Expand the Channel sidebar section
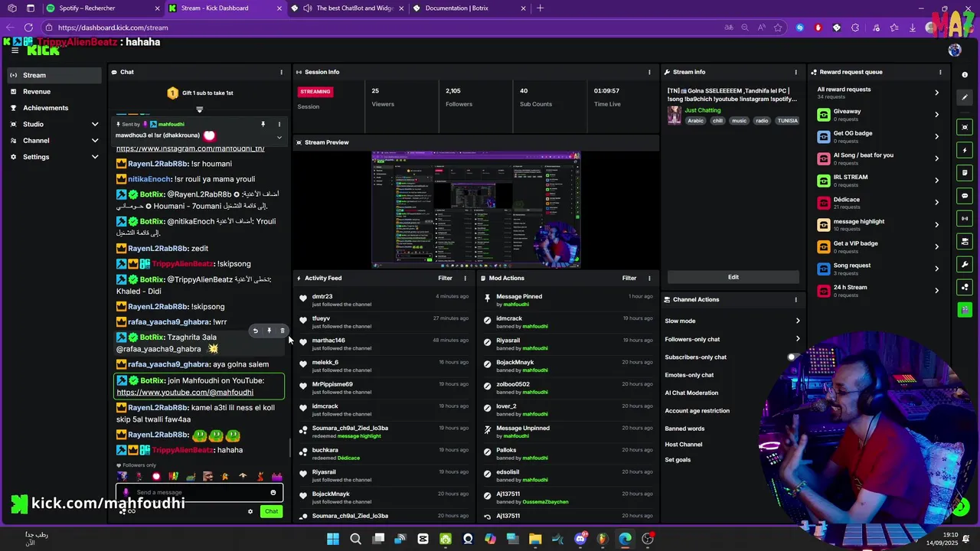Image resolution: width=980 pixels, height=551 pixels. 95,141
